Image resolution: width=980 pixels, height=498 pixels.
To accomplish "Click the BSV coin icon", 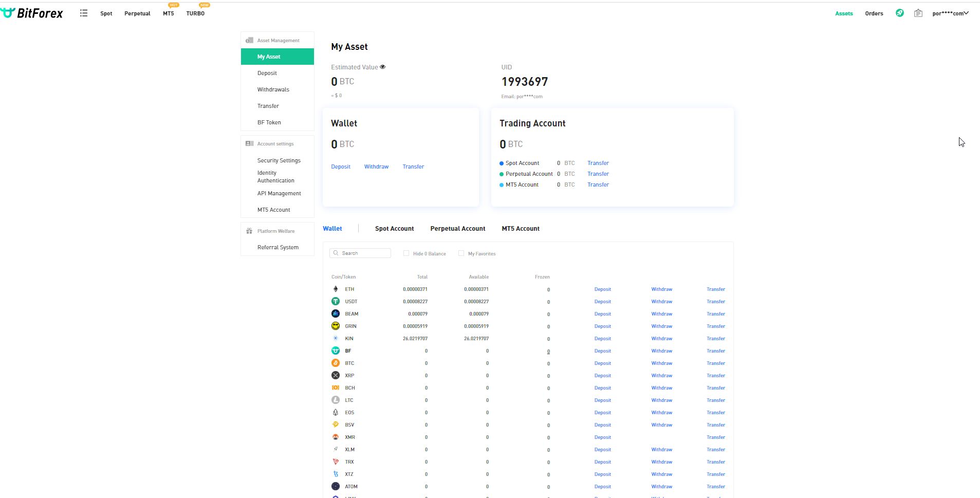I will coord(336,425).
